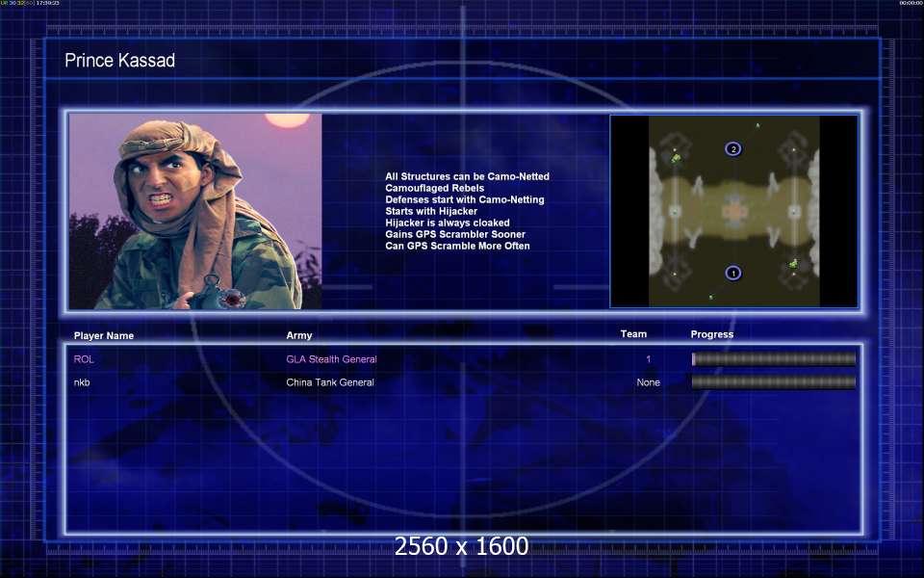Click the 'Player Name' column header

tap(104, 335)
